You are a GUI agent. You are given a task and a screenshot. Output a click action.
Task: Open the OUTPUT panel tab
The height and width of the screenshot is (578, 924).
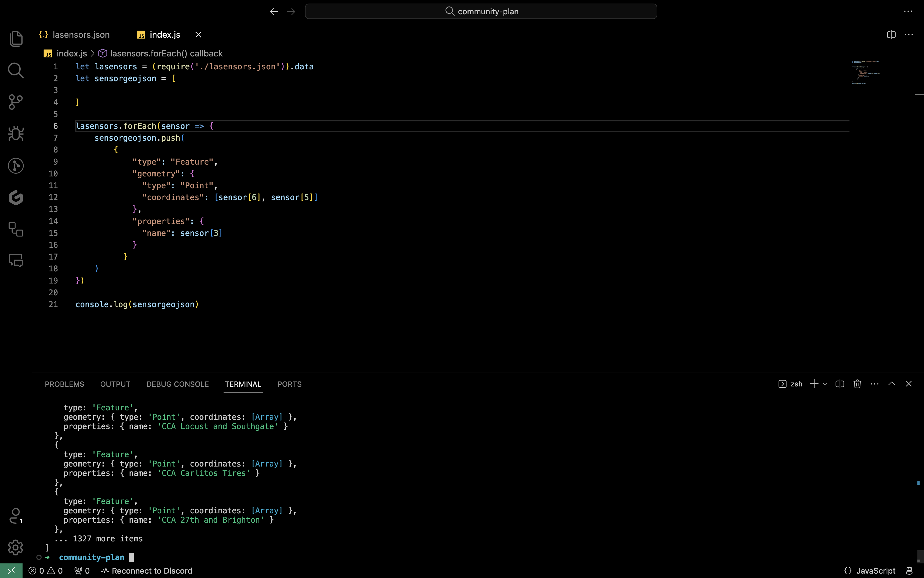[115, 384]
